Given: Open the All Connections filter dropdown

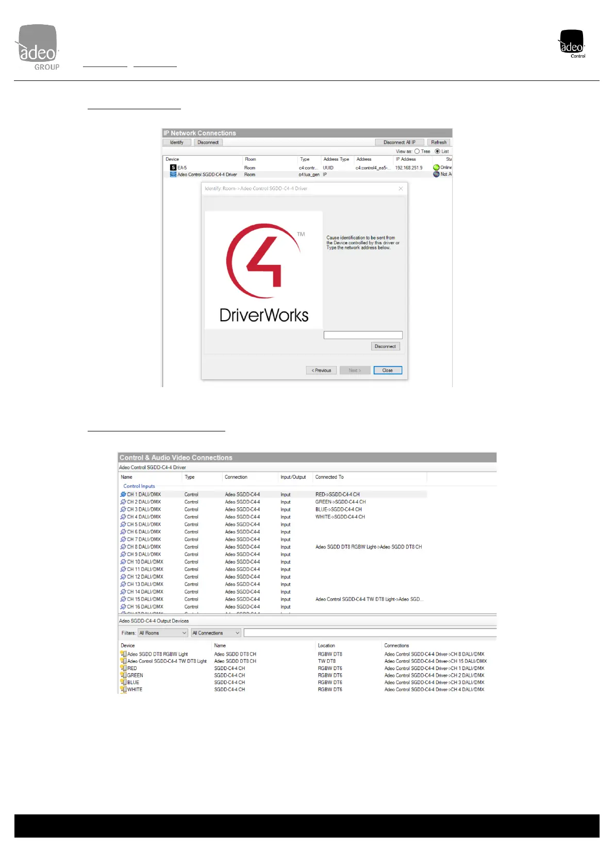Looking at the screenshot, I should coord(216,633).
